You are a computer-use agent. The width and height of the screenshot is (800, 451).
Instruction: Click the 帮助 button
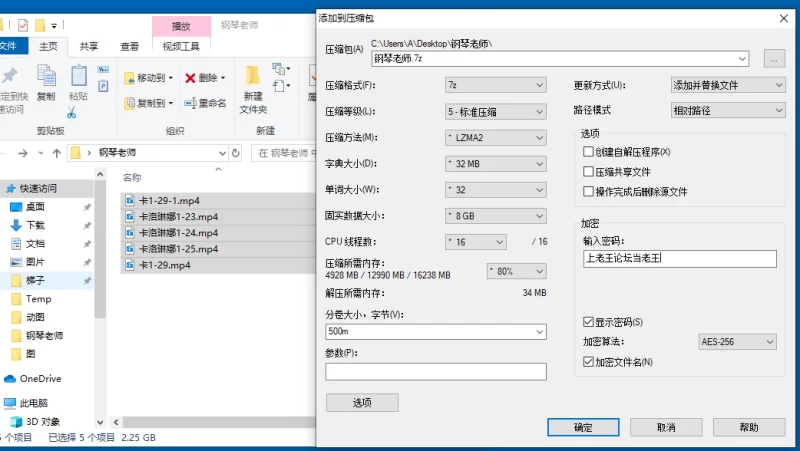pyautogui.click(x=749, y=428)
